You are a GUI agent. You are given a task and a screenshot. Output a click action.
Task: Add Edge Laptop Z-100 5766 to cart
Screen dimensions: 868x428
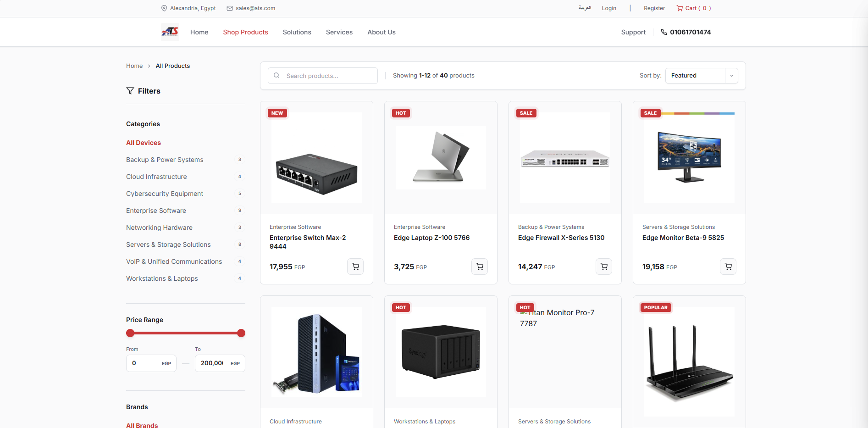coord(480,267)
